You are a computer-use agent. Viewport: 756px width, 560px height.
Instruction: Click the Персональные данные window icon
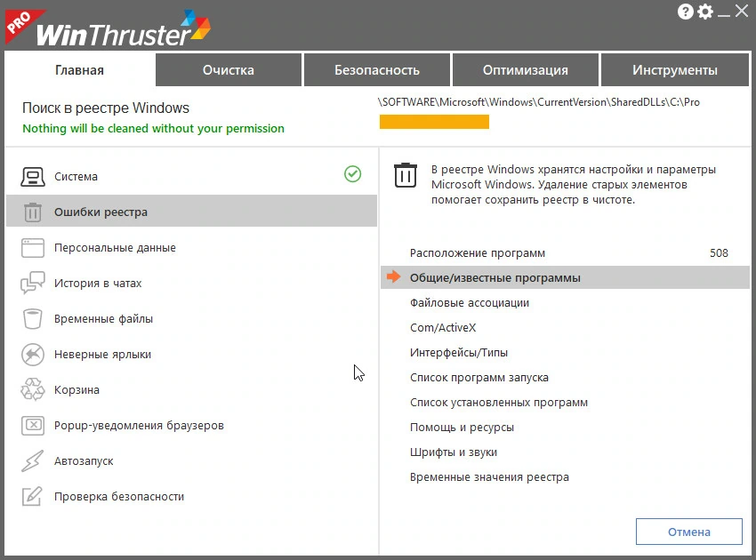(x=32, y=248)
